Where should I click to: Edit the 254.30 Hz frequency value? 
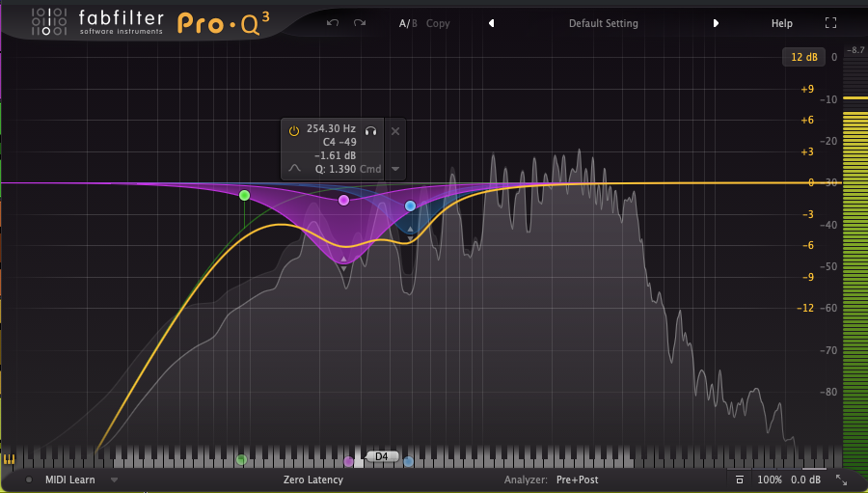(x=331, y=128)
